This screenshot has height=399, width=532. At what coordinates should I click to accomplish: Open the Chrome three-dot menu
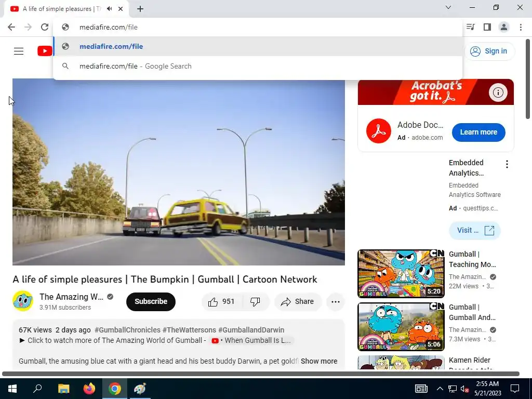click(x=521, y=27)
